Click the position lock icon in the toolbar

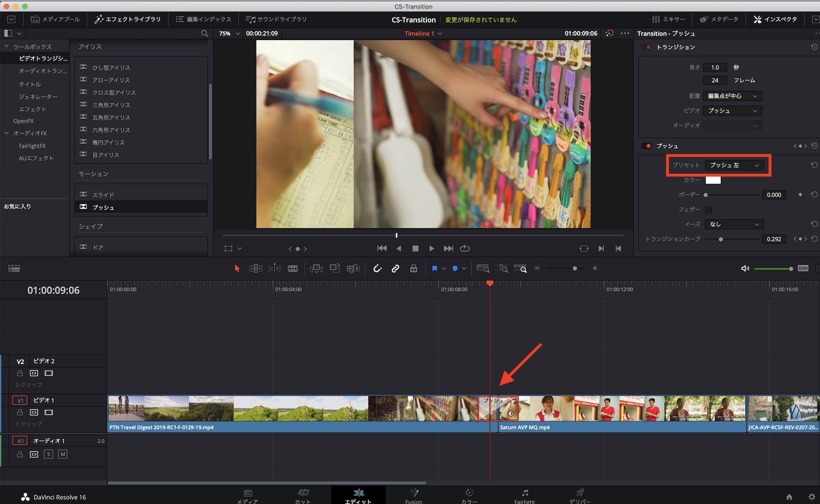(x=413, y=268)
